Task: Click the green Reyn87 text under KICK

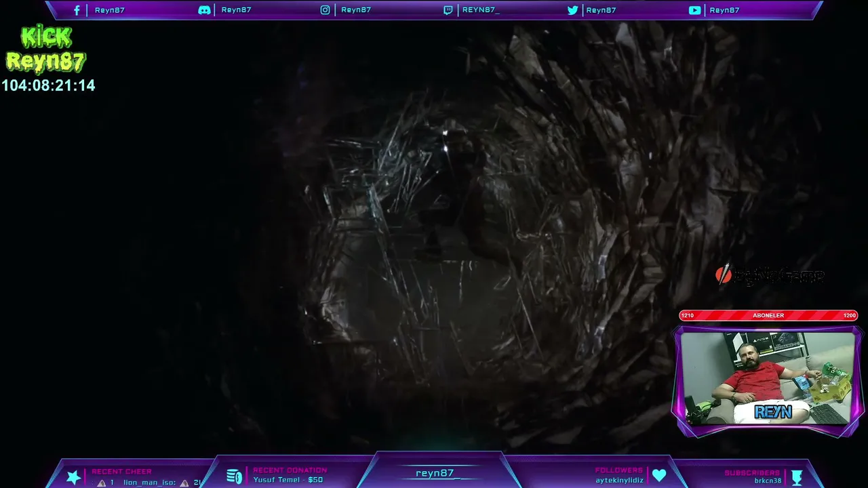Action: click(45, 62)
